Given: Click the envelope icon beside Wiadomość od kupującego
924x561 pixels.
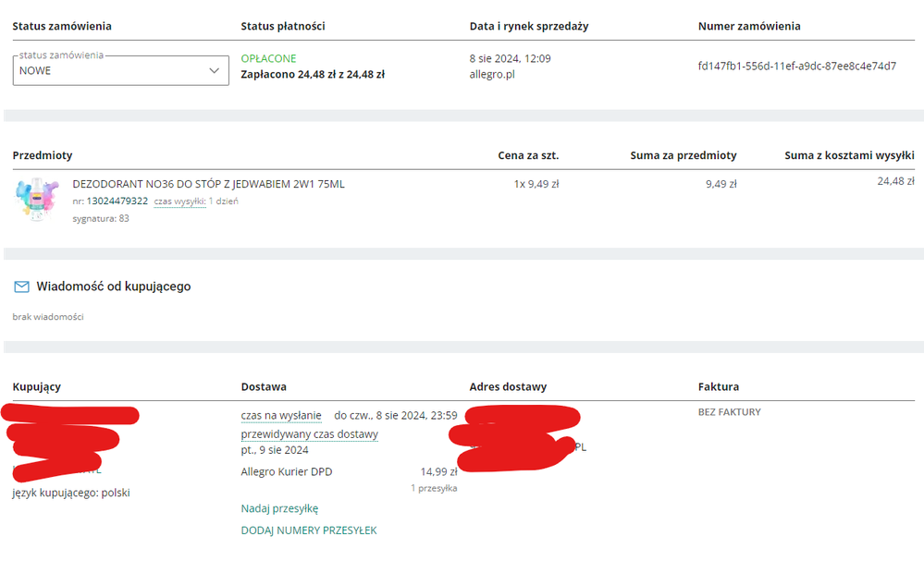Looking at the screenshot, I should [21, 287].
